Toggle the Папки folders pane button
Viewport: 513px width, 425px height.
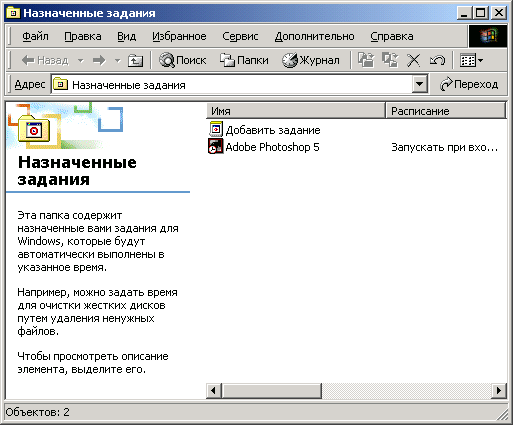pos(244,60)
